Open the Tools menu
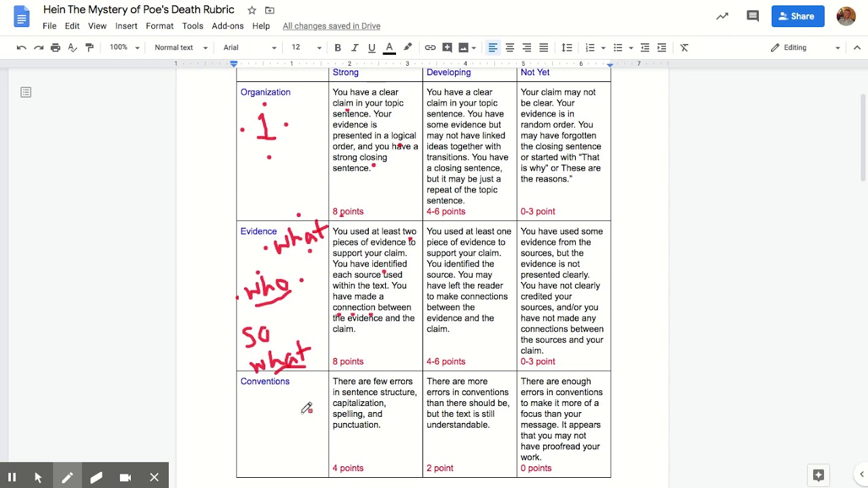The image size is (868, 488). coord(193,26)
